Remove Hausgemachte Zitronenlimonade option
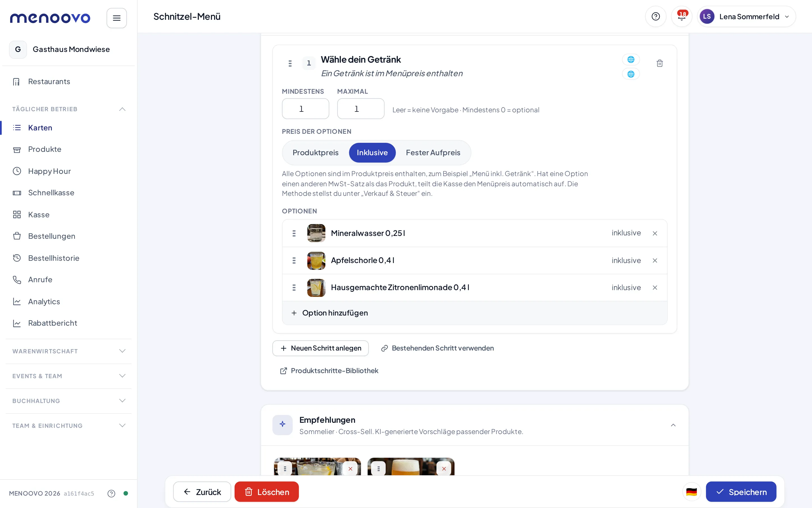The image size is (812, 508). click(x=655, y=288)
